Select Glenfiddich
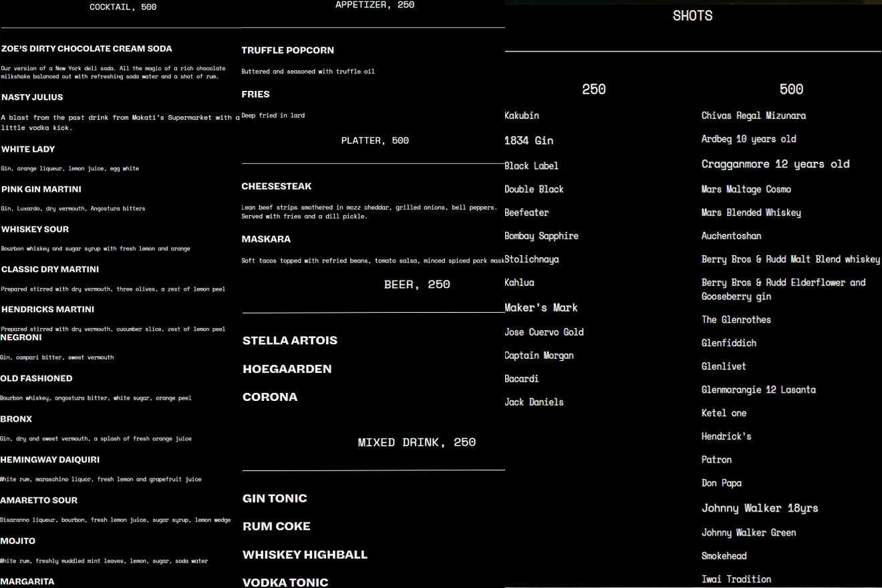 [x=729, y=343]
